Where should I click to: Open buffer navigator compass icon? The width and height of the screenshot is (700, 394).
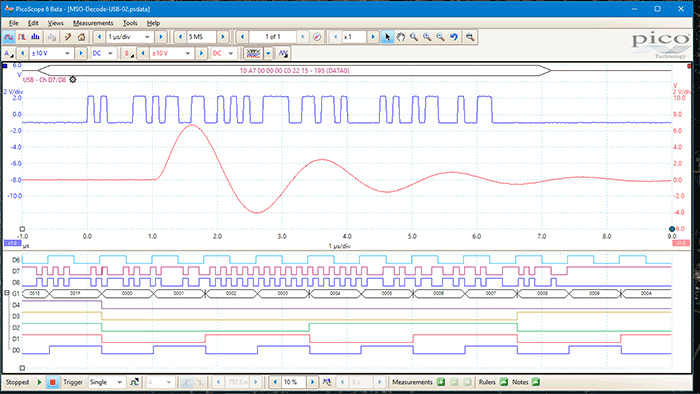317,37
